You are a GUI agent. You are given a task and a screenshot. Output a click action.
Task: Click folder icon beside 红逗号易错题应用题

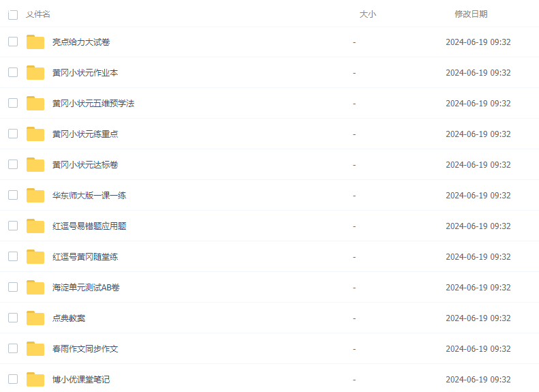35,226
